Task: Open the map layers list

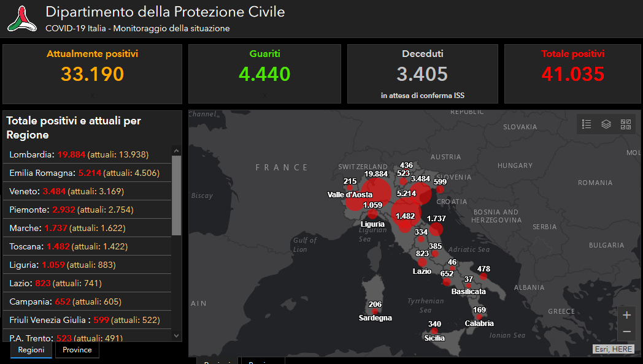Action: pos(606,124)
